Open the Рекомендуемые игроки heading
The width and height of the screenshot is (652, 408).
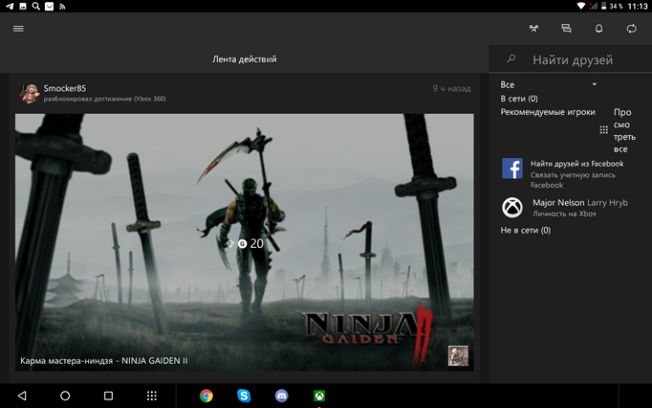tap(548, 112)
